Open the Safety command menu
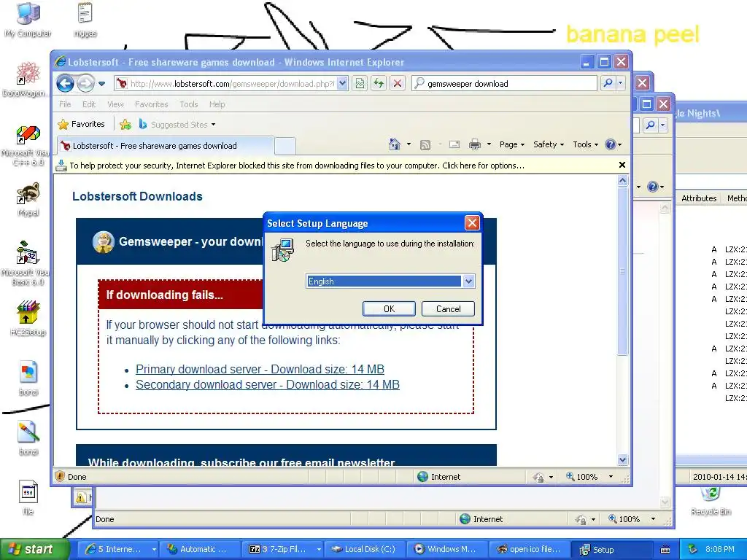The width and height of the screenshot is (747, 560). click(x=549, y=144)
